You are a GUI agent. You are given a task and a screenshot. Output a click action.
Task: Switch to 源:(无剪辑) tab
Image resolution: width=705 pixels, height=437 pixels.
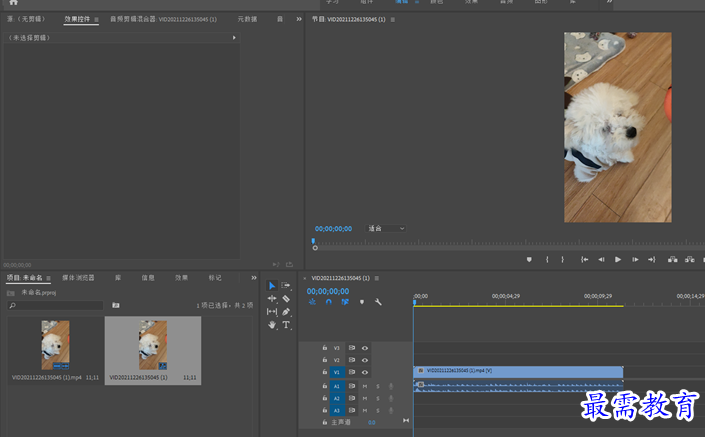pos(26,19)
